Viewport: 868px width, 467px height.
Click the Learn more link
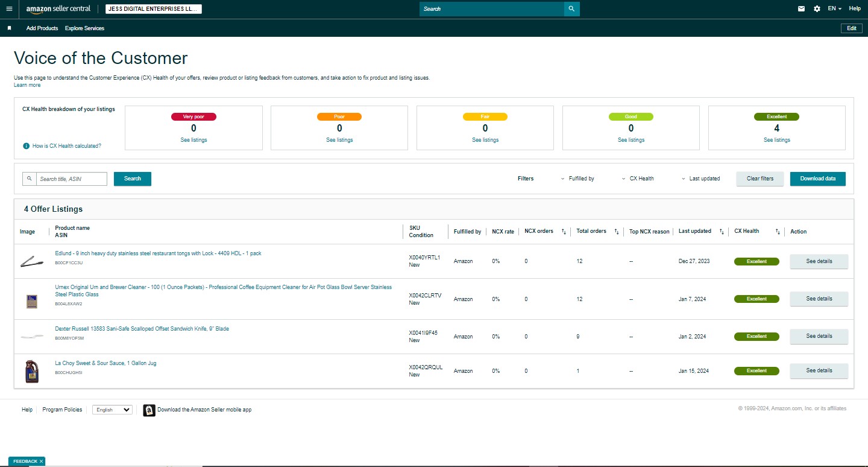(x=27, y=85)
